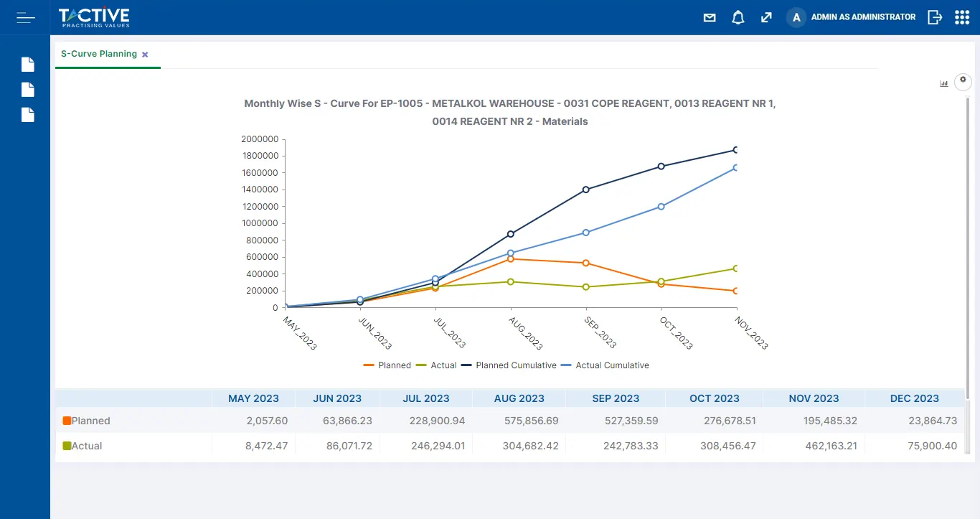Viewport: 980px width, 519px height.
Task: Click the orange Planned swatch in table
Action: pyautogui.click(x=67, y=421)
